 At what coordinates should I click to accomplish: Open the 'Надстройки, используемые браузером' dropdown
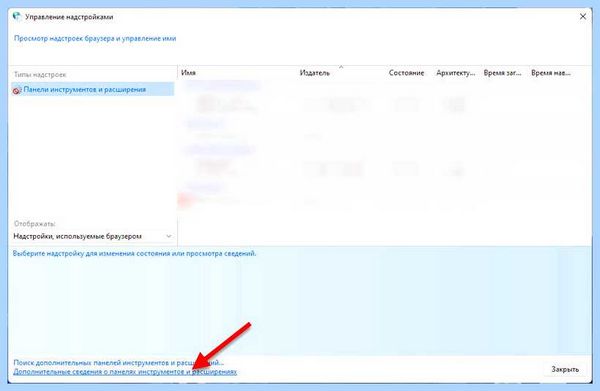[93, 236]
